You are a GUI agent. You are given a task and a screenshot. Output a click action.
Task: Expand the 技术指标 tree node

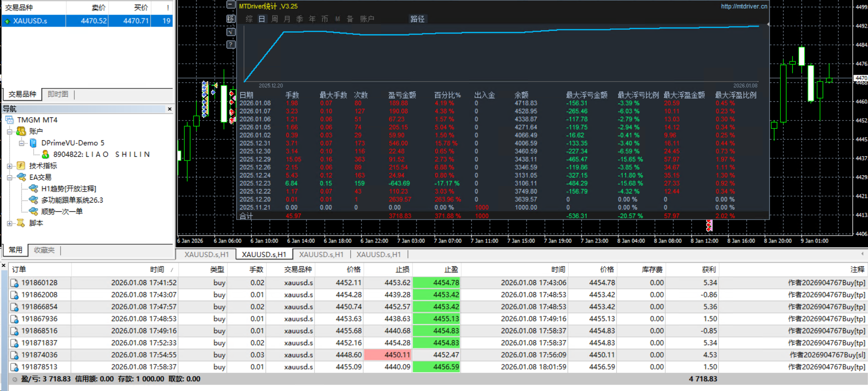tap(10, 165)
